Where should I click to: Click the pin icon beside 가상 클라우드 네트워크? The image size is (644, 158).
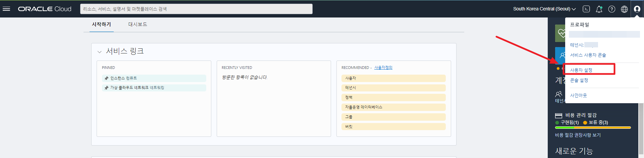point(106,88)
